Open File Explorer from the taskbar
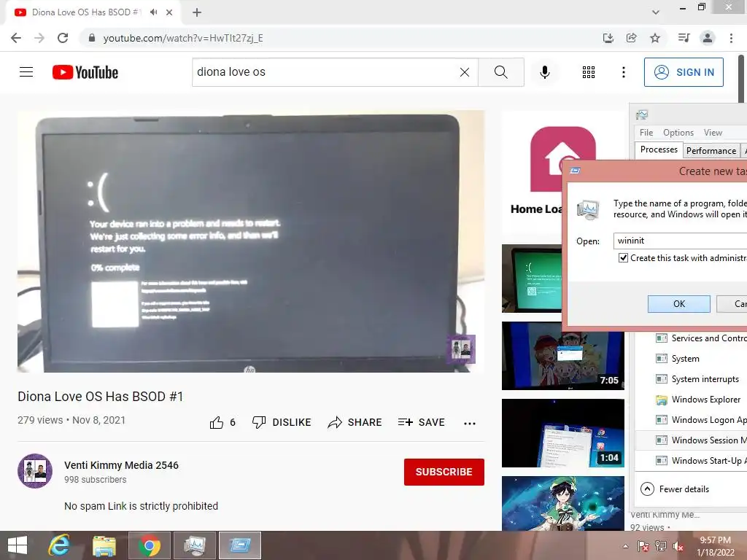747x560 pixels. click(x=104, y=545)
